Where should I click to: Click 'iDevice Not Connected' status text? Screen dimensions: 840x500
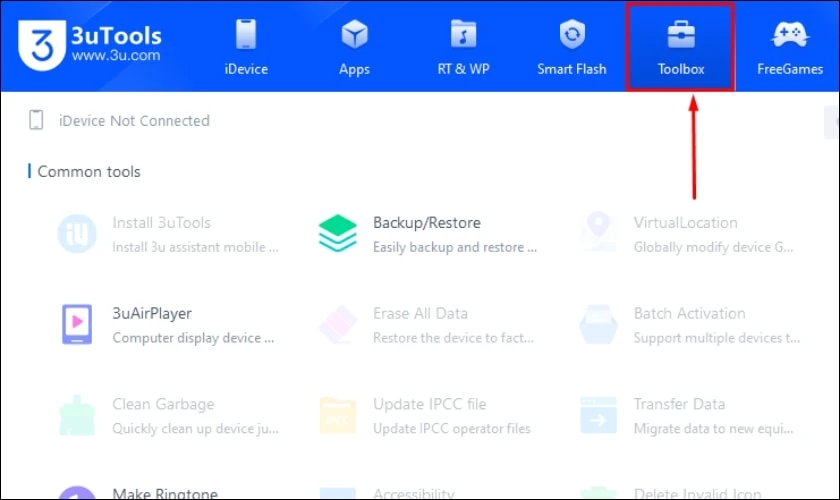click(134, 121)
